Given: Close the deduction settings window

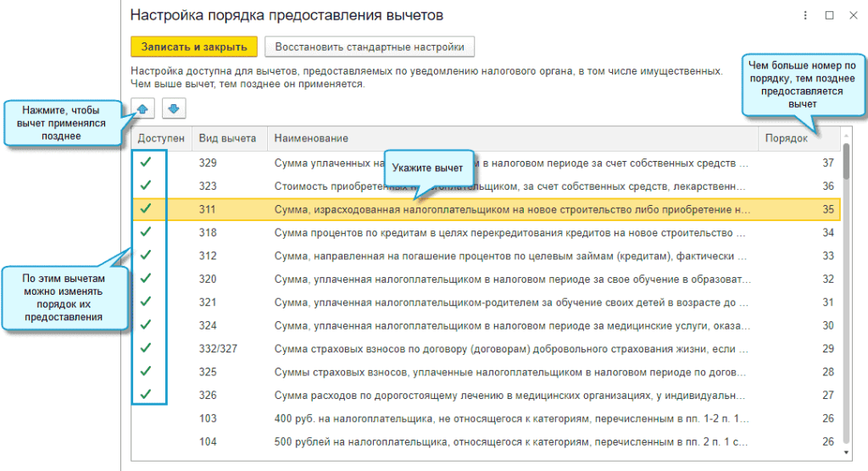Looking at the screenshot, I should [853, 15].
